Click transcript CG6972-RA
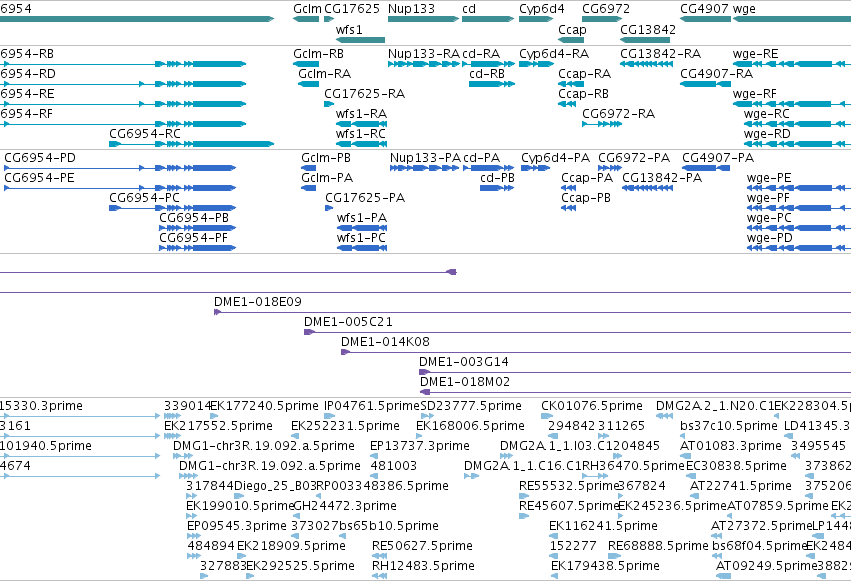Screen dimensions: 851x581 [618, 113]
